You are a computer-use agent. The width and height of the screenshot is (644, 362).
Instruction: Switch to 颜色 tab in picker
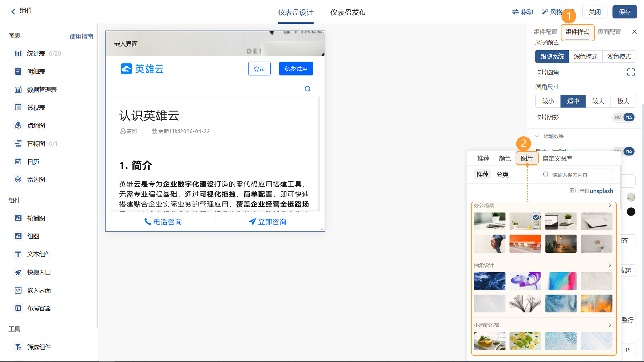504,158
